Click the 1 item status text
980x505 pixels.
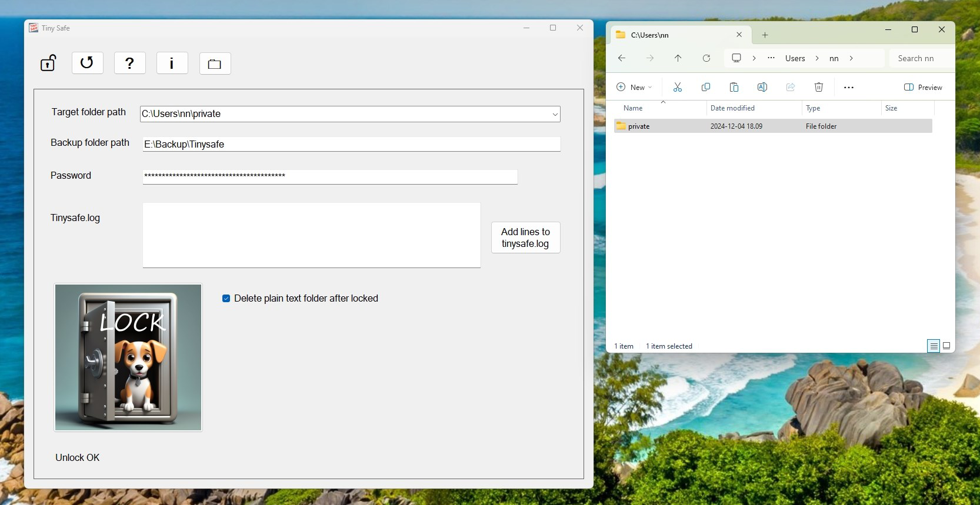tap(624, 346)
